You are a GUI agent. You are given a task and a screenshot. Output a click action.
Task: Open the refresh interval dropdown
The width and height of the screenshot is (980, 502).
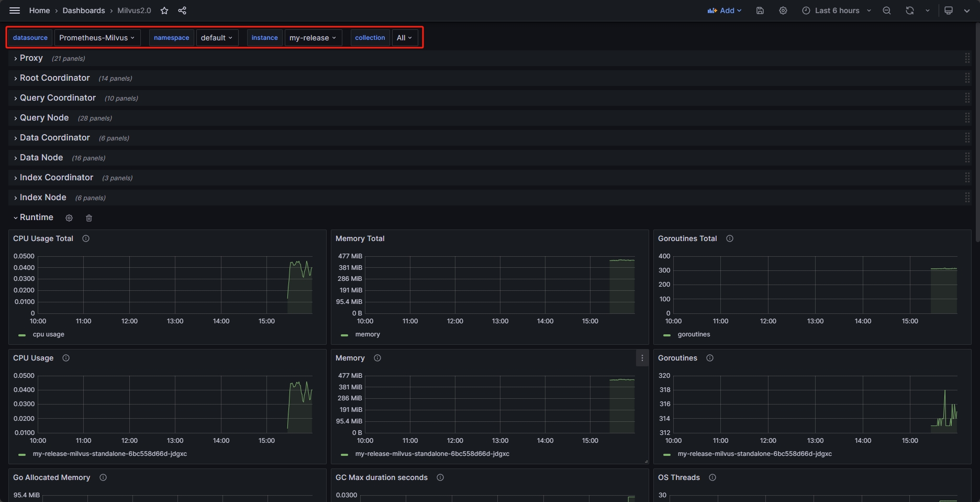(x=928, y=10)
